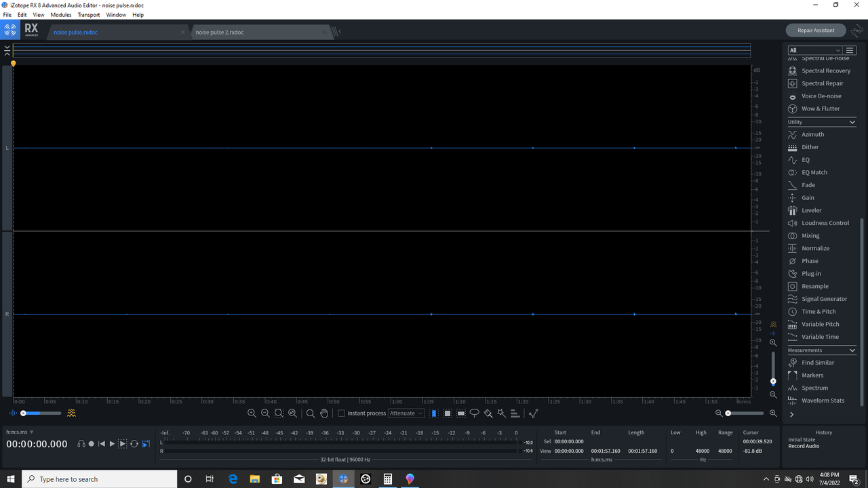
Task: Open the Attenuate dropdown
Action: coord(406,413)
